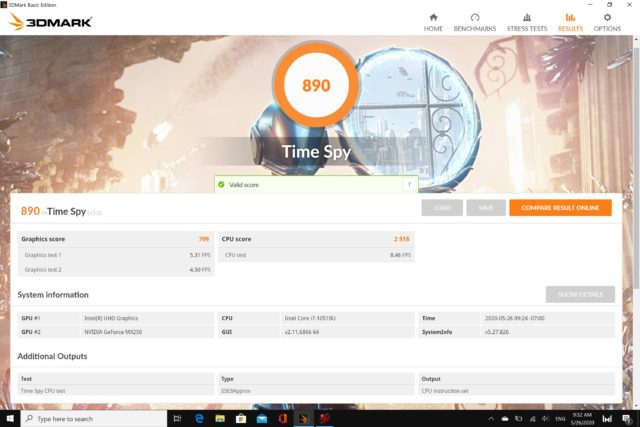The image size is (640, 427).
Task: Click the battery status tray icon
Action: point(518,419)
